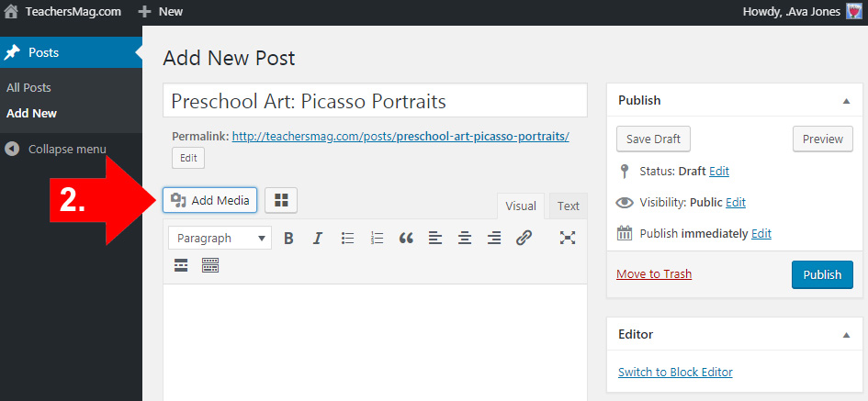Add a blockquote
Viewport: 868px width, 401px height.
click(x=406, y=239)
